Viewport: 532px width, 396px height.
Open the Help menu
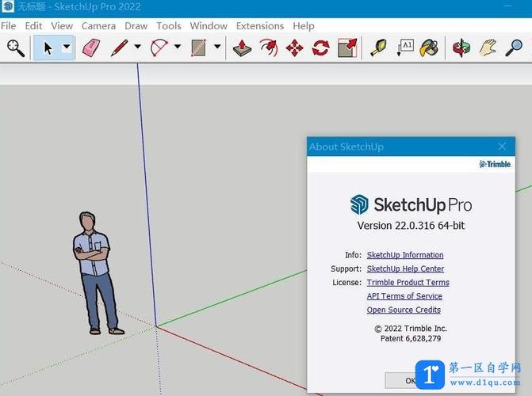(304, 26)
